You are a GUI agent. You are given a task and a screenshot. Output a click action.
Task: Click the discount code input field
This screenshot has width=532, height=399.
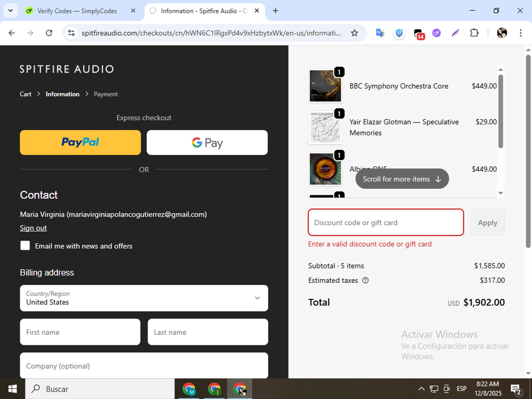click(x=386, y=222)
